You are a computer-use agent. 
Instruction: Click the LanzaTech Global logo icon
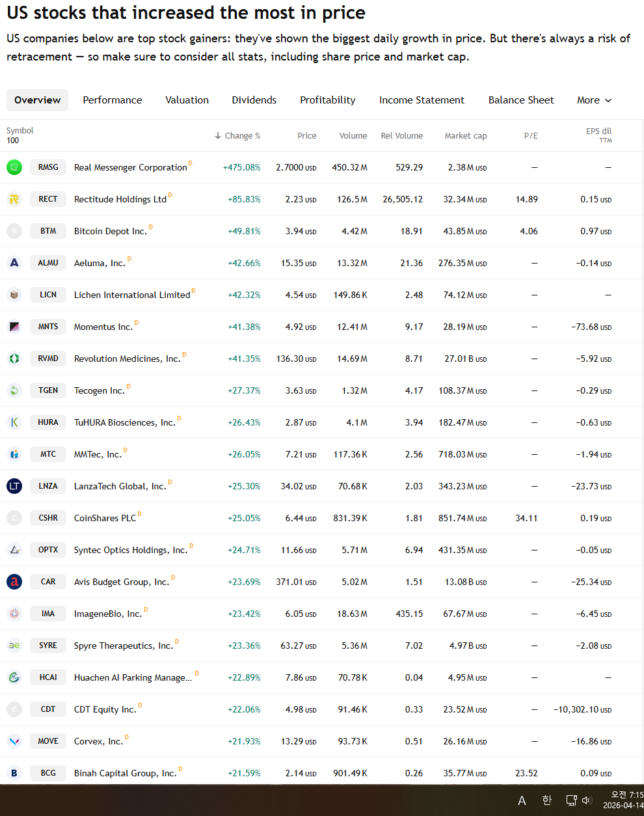pyautogui.click(x=14, y=486)
